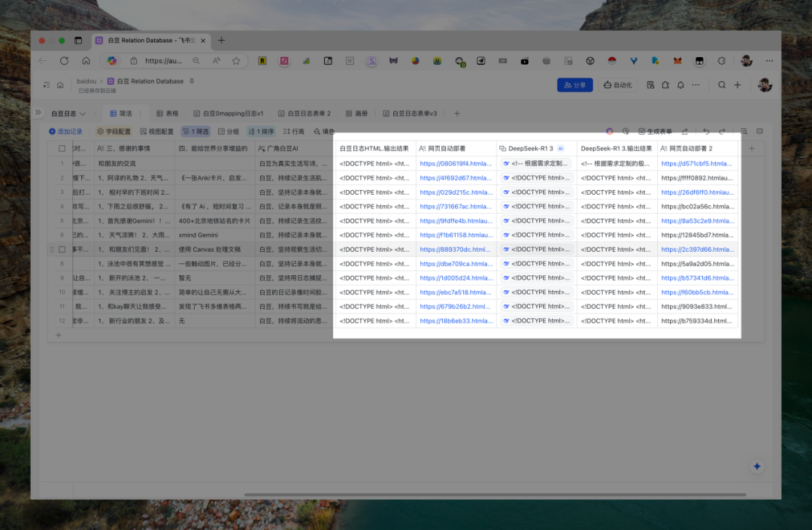Check the row 7 selection checkbox
The width and height of the screenshot is (812, 530).
62,250
